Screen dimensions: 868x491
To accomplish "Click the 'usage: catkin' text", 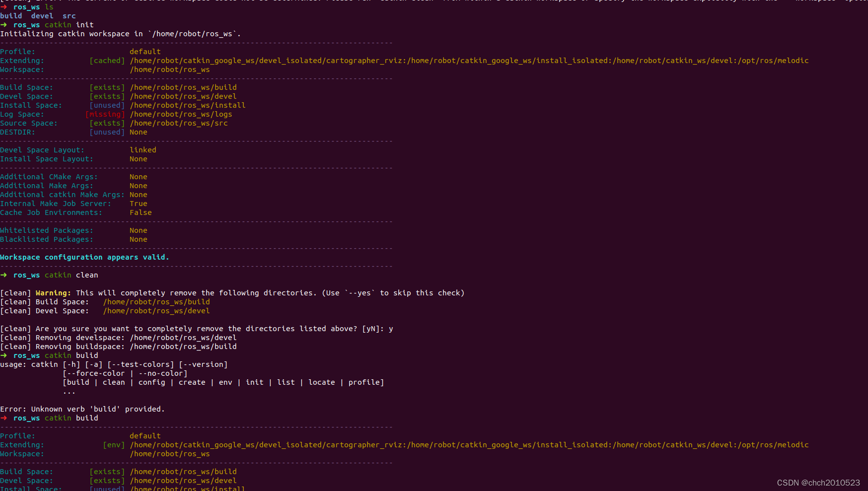I will coord(29,364).
